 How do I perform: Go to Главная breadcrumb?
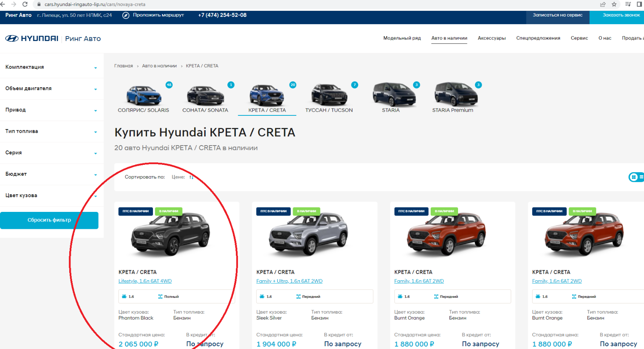pos(124,66)
